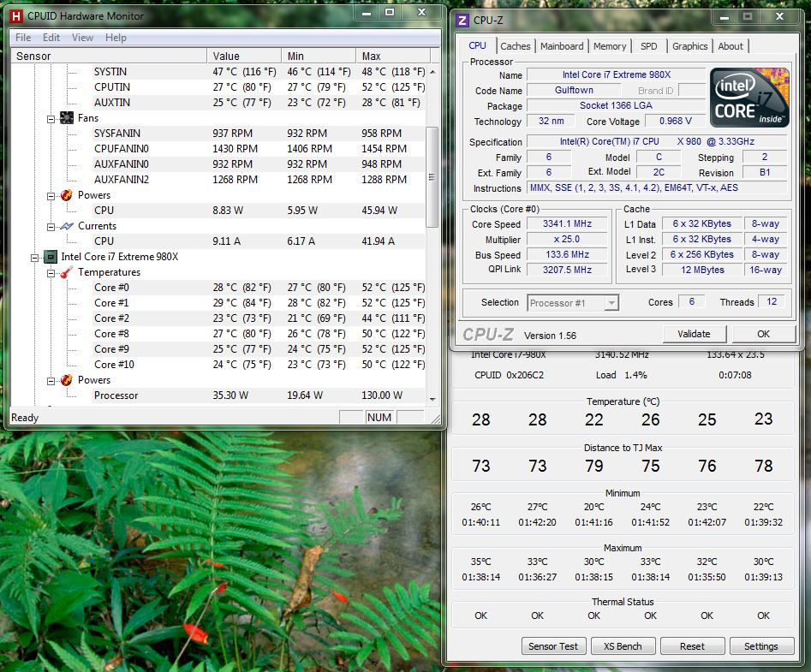The height and width of the screenshot is (672, 811).
Task: Click the Min column header
Action: (319, 56)
